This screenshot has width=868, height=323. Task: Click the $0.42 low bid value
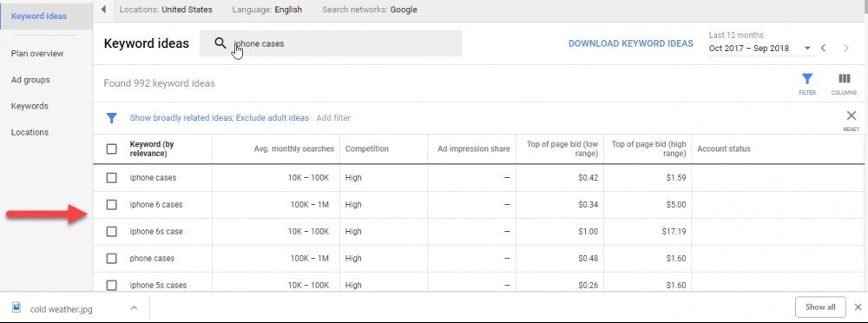click(588, 178)
